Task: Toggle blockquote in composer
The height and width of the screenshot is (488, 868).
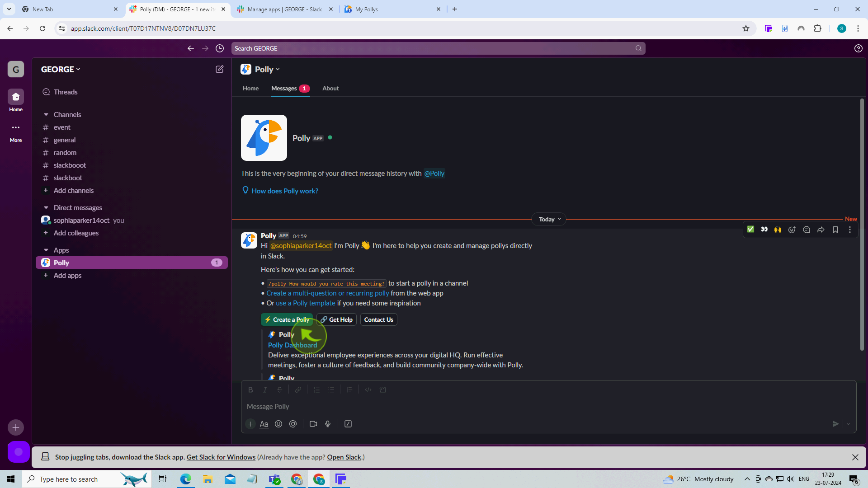Action: (349, 389)
